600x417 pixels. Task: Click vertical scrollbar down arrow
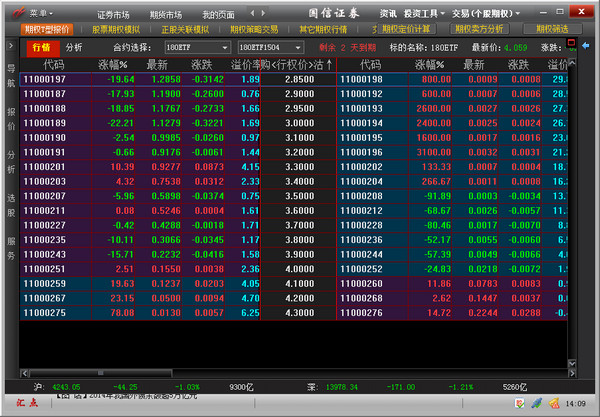click(572, 363)
